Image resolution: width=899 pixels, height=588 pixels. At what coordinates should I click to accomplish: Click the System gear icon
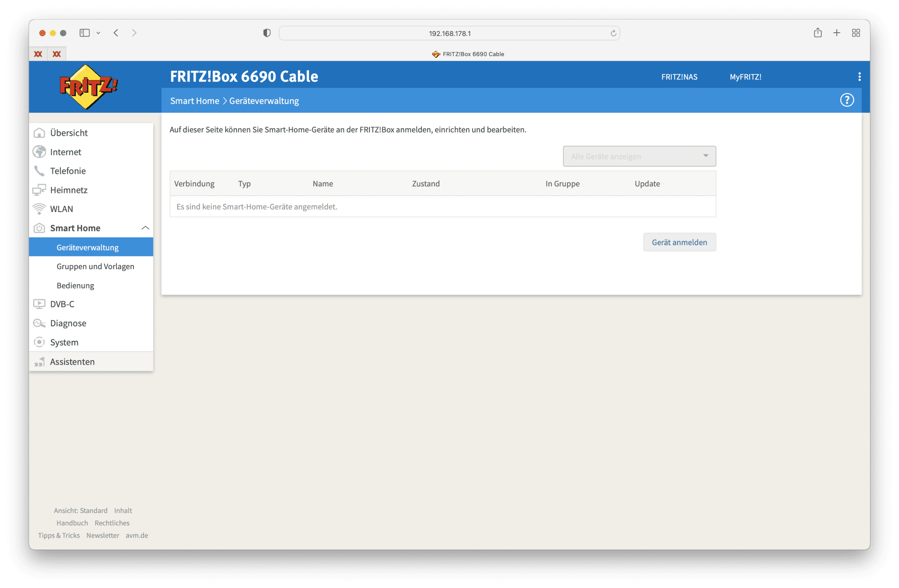pyautogui.click(x=39, y=342)
